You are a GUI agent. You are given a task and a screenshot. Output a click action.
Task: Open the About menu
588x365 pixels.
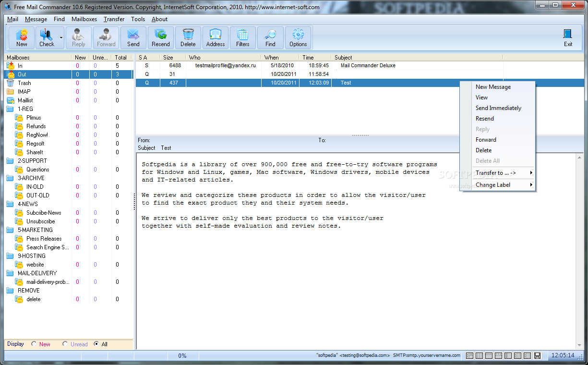click(x=159, y=19)
